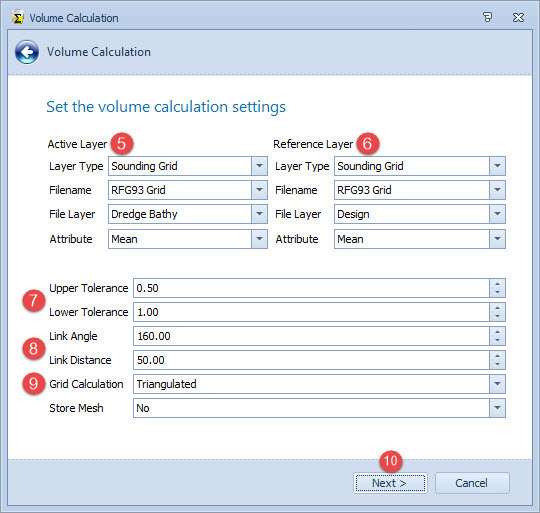Click the blue back arrow icon
The height and width of the screenshot is (513, 540).
pos(27,52)
